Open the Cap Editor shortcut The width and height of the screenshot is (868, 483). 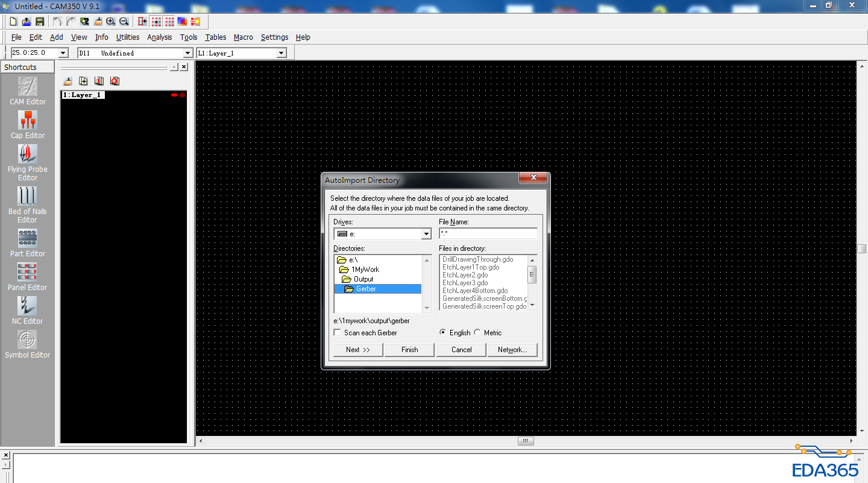point(28,125)
